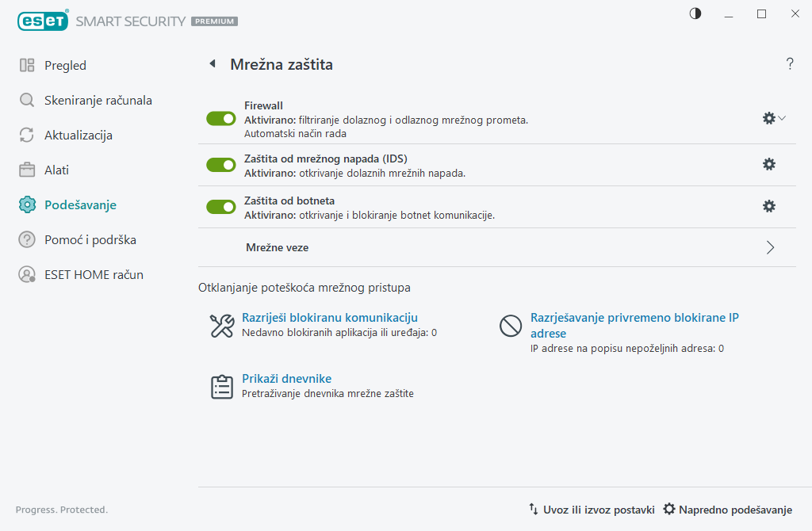
Task: Click the gear for Zaštita od mrežnog napada
Action: pos(768,164)
